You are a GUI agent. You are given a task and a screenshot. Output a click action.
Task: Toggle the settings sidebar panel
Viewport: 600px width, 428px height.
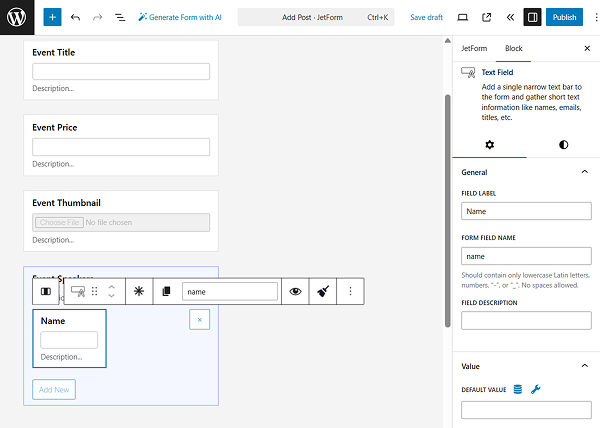coord(532,17)
